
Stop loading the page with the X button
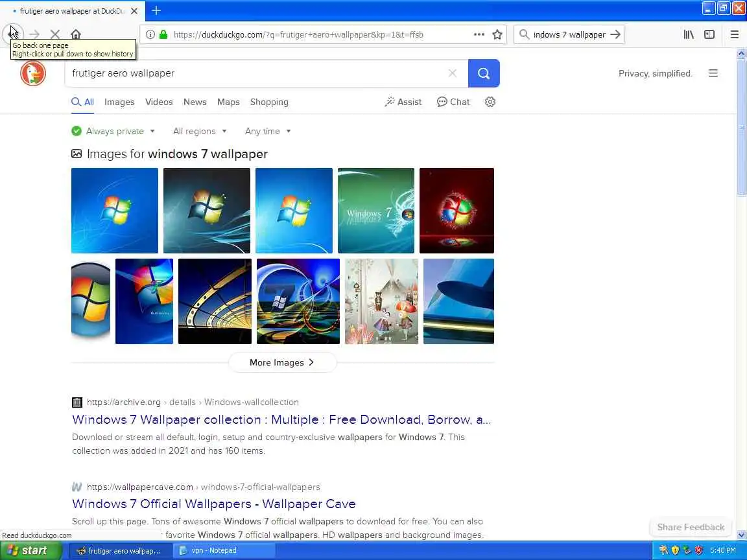click(x=54, y=34)
